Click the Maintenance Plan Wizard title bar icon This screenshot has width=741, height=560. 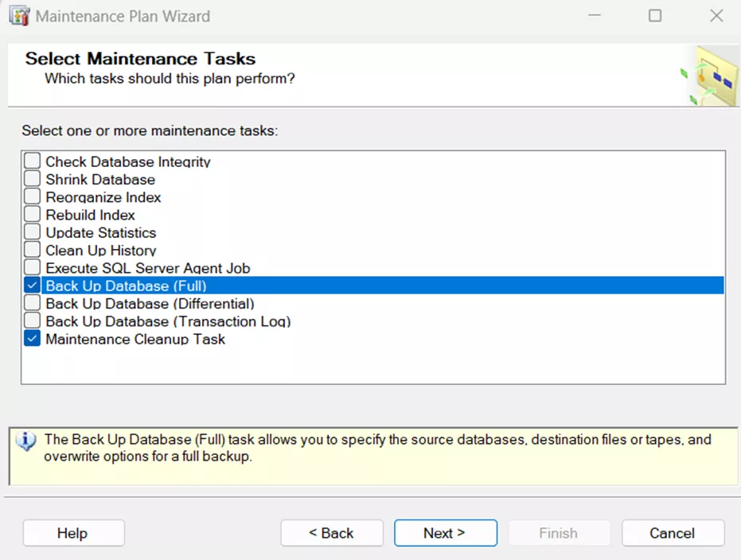click(x=19, y=16)
